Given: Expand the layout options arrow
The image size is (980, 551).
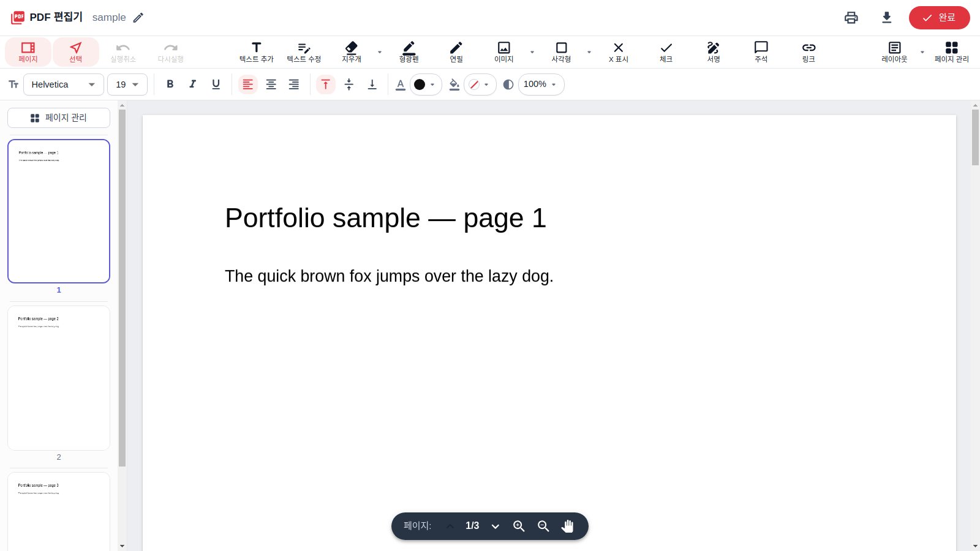Looking at the screenshot, I should point(922,52).
